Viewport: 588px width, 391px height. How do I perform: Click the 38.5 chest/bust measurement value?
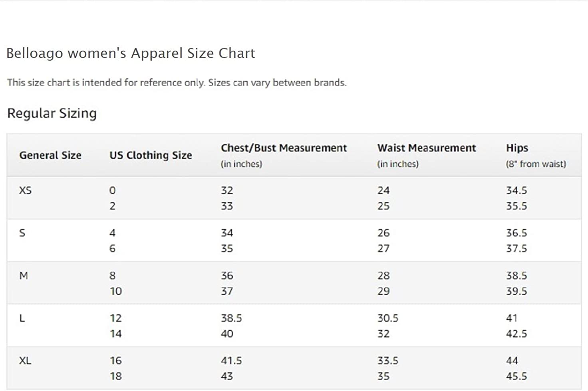coord(231,318)
